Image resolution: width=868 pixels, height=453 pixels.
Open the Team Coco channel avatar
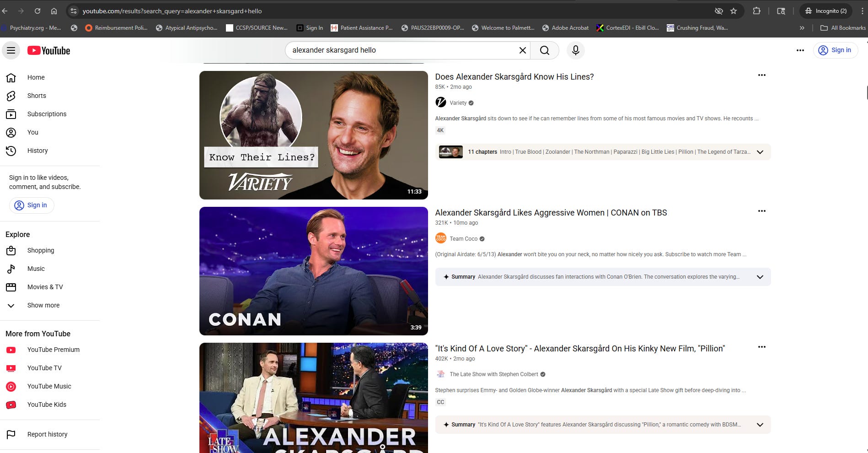pos(440,238)
